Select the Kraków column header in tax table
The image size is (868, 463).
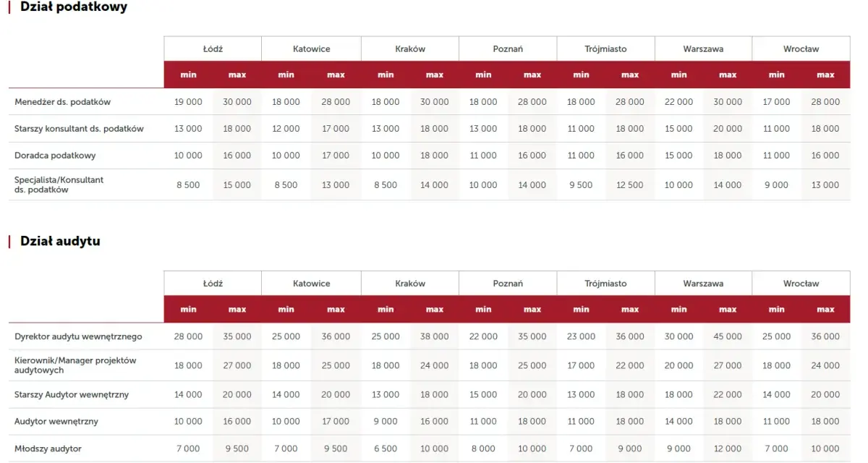pyautogui.click(x=410, y=49)
